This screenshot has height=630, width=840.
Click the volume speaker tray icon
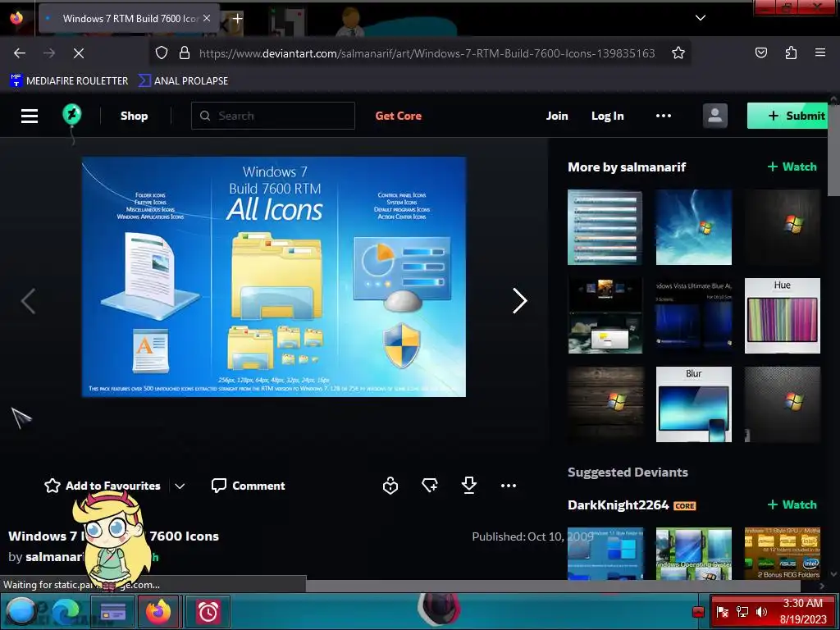pos(761,611)
